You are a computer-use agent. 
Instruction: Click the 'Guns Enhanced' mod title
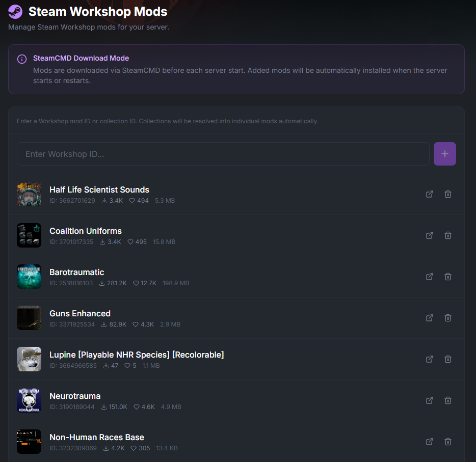click(80, 313)
